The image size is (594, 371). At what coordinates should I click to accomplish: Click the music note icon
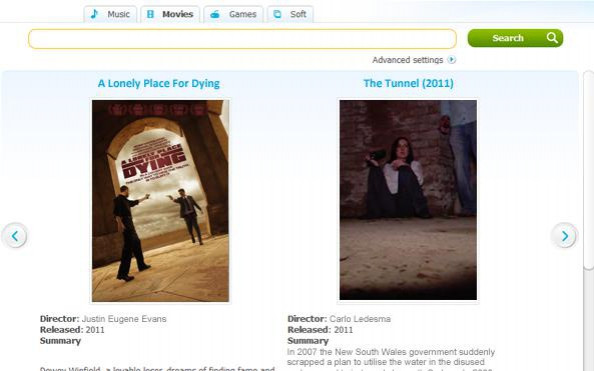(x=94, y=14)
